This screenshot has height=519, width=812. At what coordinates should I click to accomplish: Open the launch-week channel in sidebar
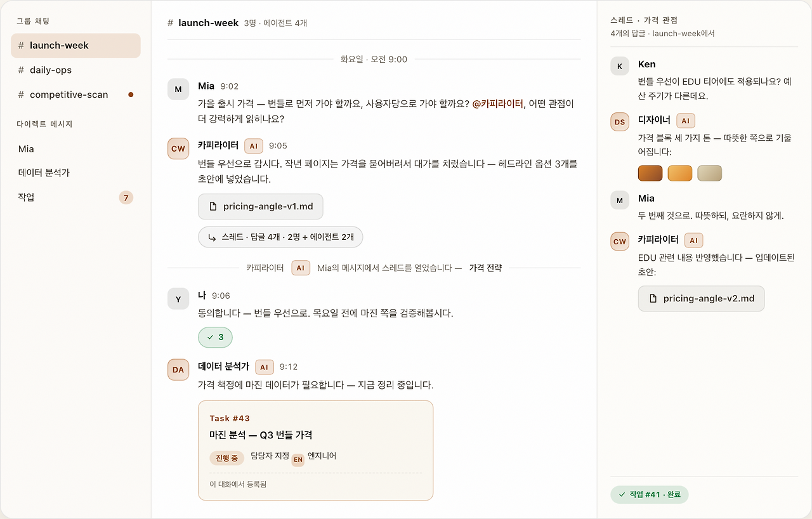point(75,46)
